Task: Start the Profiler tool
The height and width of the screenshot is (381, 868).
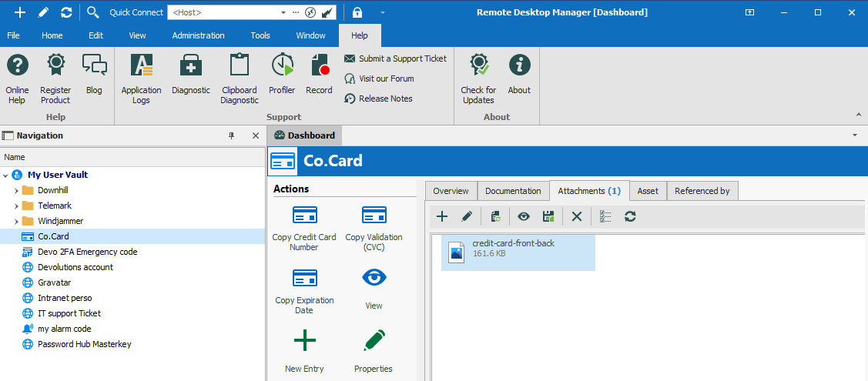Action: (282, 75)
